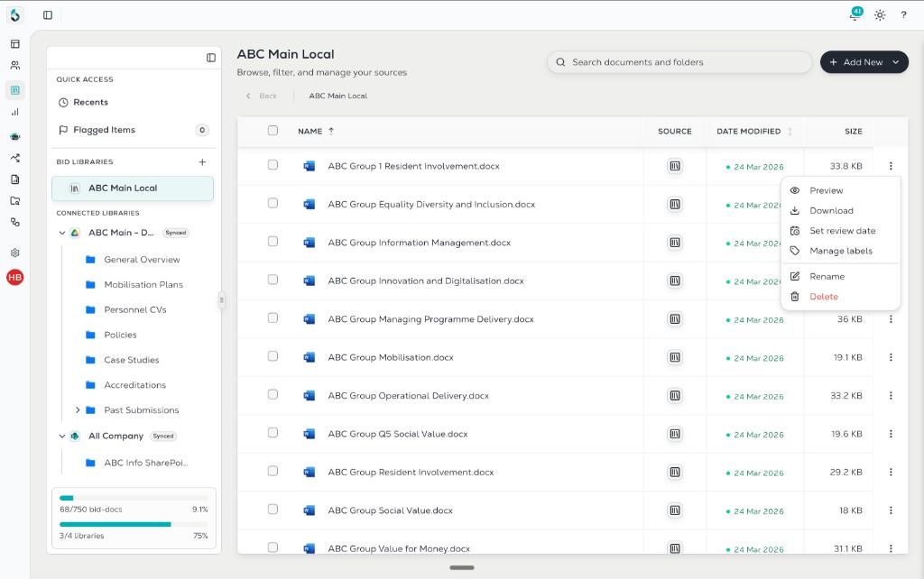Open the dashboard layout icon in left rail
The height and width of the screenshot is (579, 924).
tap(15, 44)
